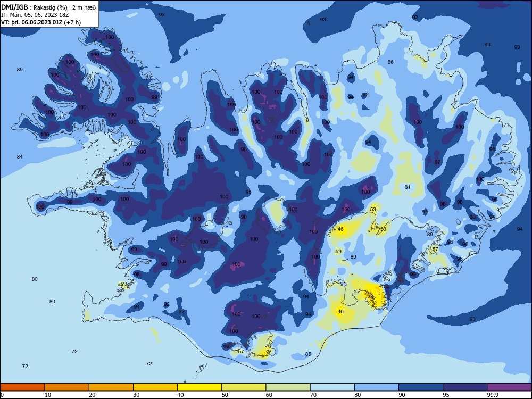Click the '40' label on the color scale
The image size is (532, 399).
(x=181, y=395)
